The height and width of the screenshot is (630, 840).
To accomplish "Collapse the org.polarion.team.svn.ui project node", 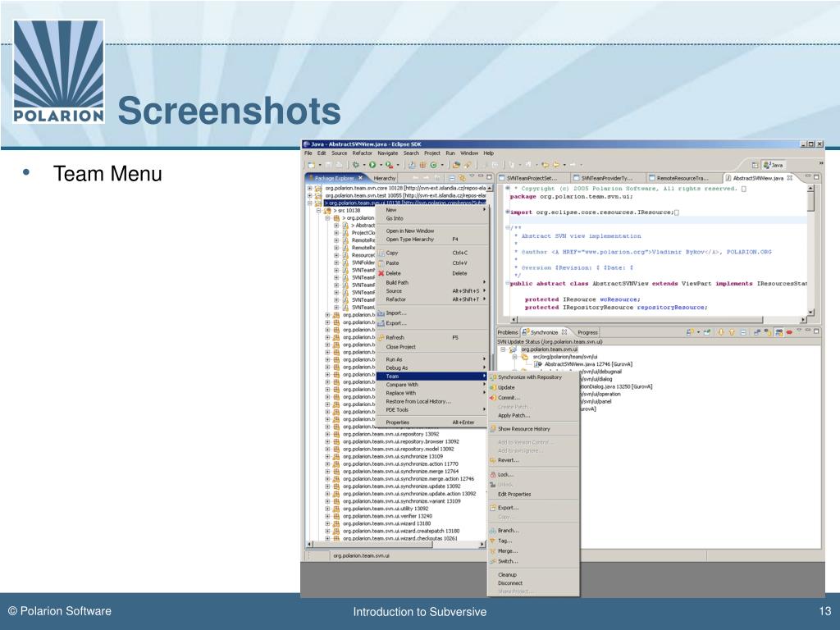I will tap(309, 203).
